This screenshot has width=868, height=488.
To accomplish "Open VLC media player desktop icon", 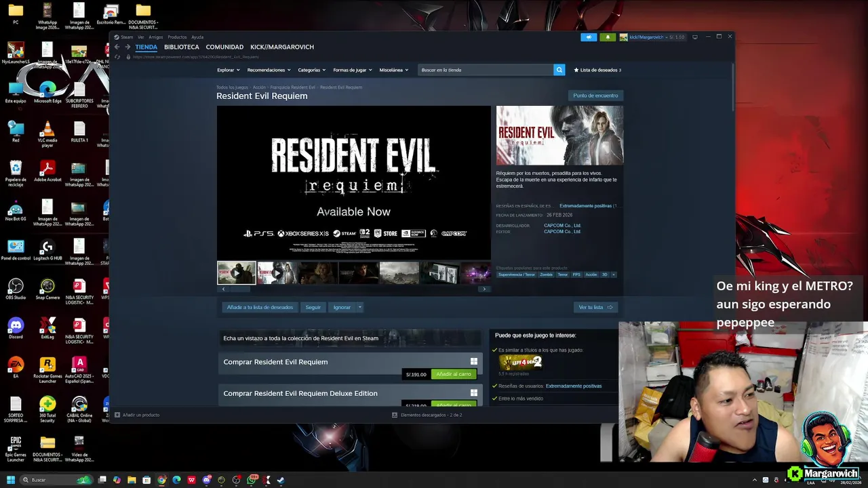I will (47, 134).
